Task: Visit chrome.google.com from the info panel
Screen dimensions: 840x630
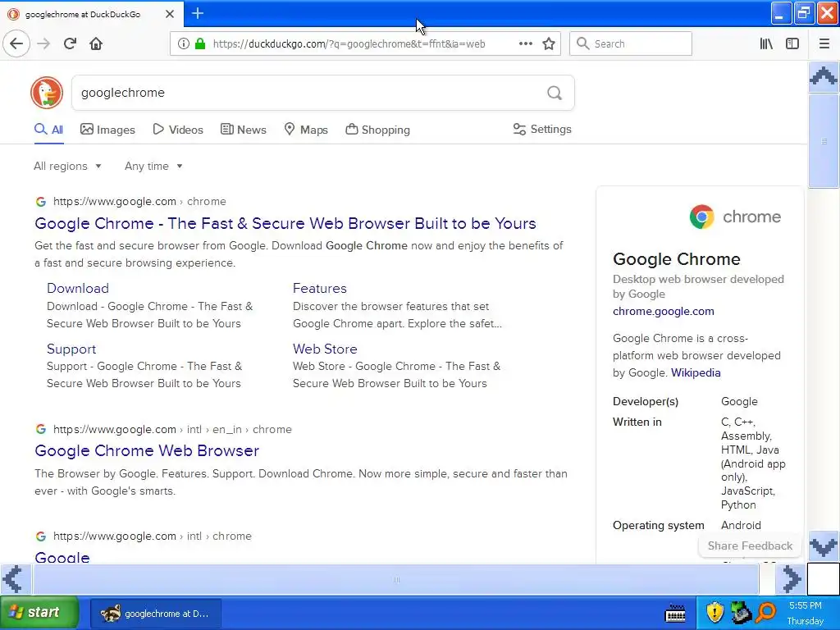Action: pos(663,311)
